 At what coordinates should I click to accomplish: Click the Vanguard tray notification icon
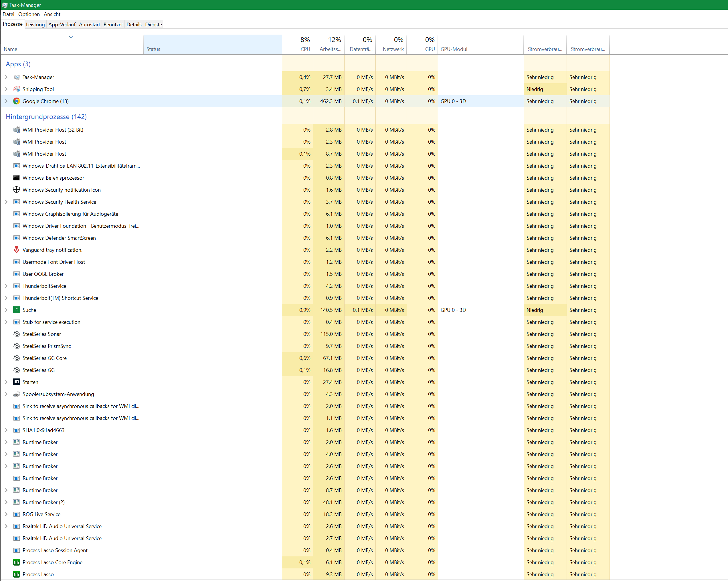coord(16,250)
